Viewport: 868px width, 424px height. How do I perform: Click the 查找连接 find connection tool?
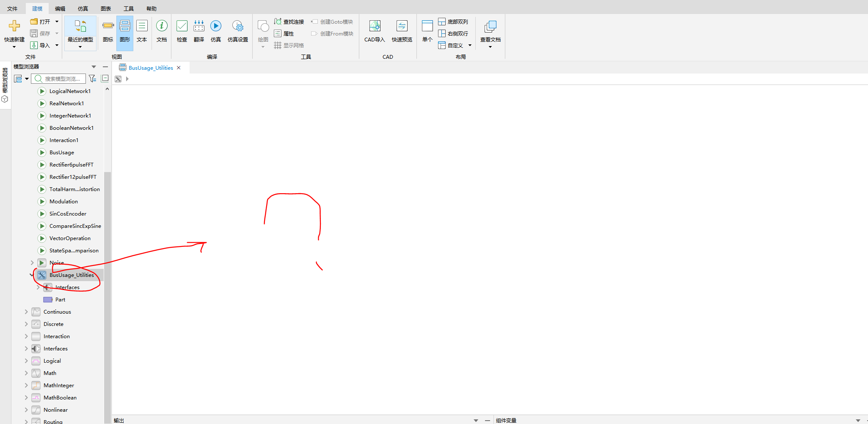tap(289, 22)
